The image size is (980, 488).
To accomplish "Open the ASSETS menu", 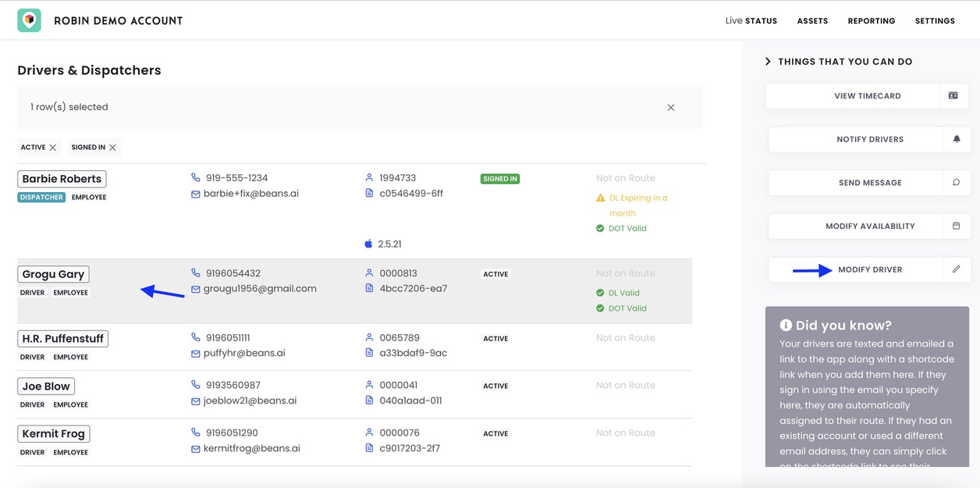I will coord(812,21).
